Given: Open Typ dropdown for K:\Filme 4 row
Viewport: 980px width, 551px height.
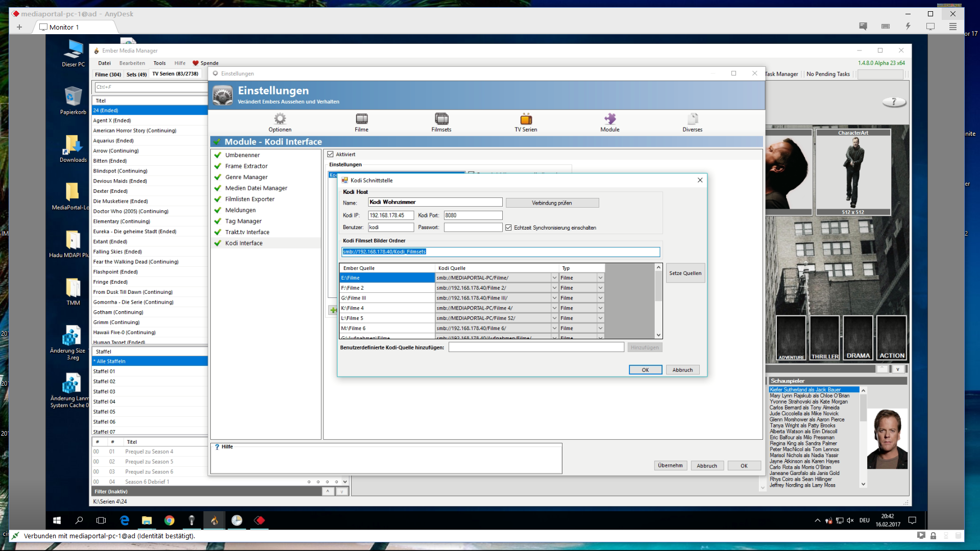Looking at the screenshot, I should 600,308.
